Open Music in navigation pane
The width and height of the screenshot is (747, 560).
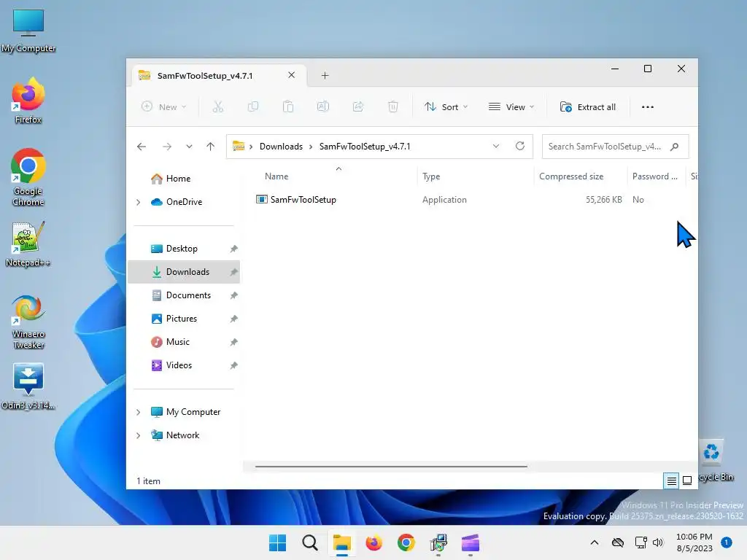[178, 342]
